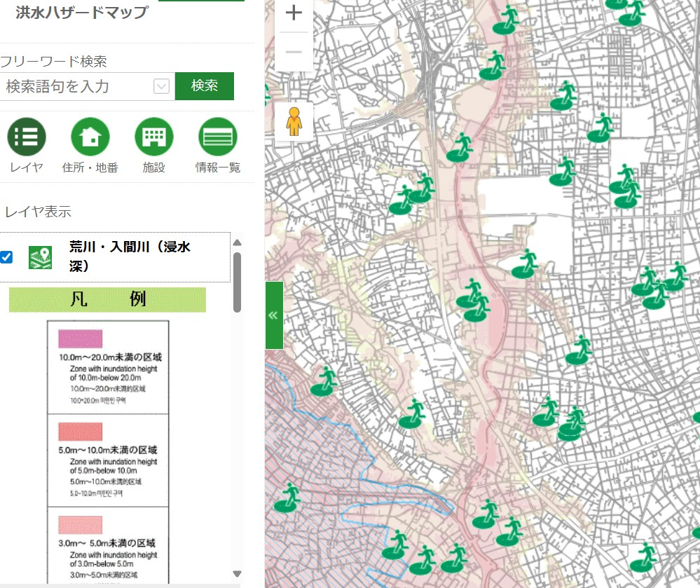
Task: Click the 10.0m～20.0m legend color swatch
Action: click(x=81, y=339)
